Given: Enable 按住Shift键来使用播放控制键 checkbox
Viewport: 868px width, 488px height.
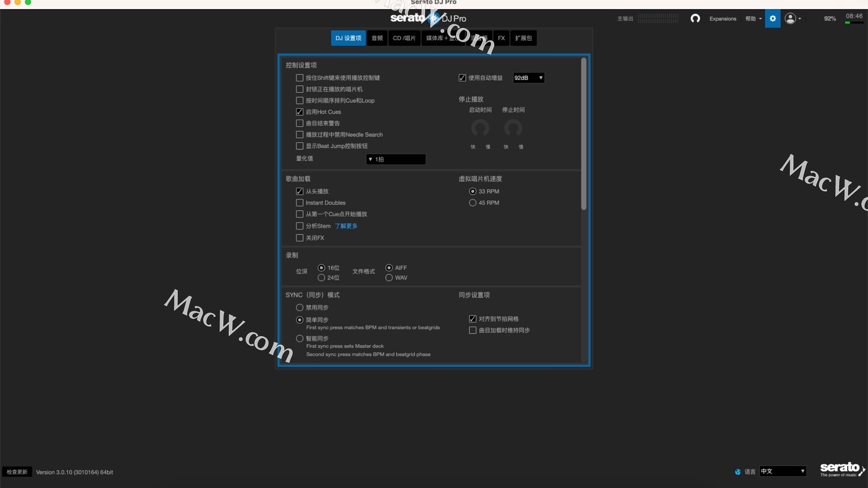Looking at the screenshot, I should (x=299, y=78).
